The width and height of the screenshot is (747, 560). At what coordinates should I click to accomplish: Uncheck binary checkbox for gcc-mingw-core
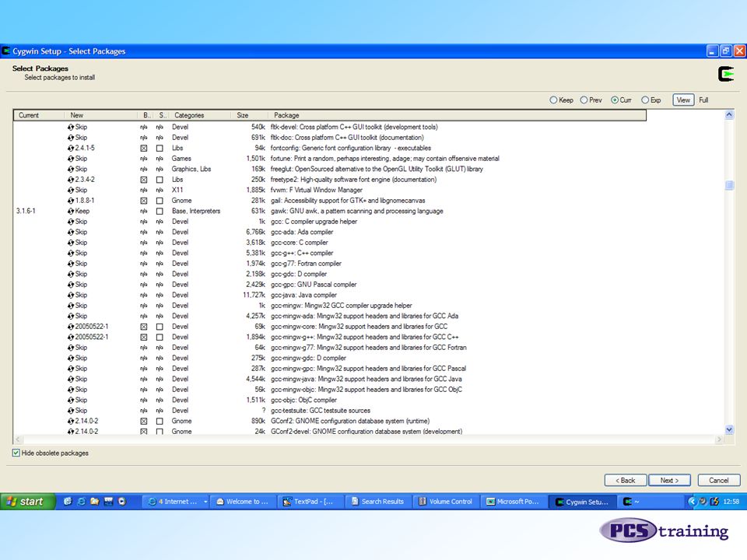143,327
